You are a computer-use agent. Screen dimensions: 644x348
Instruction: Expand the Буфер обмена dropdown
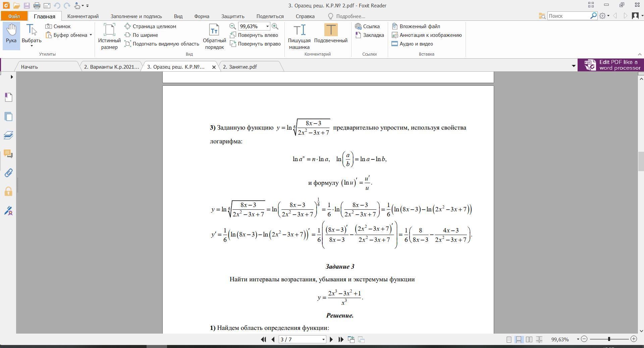click(x=91, y=35)
